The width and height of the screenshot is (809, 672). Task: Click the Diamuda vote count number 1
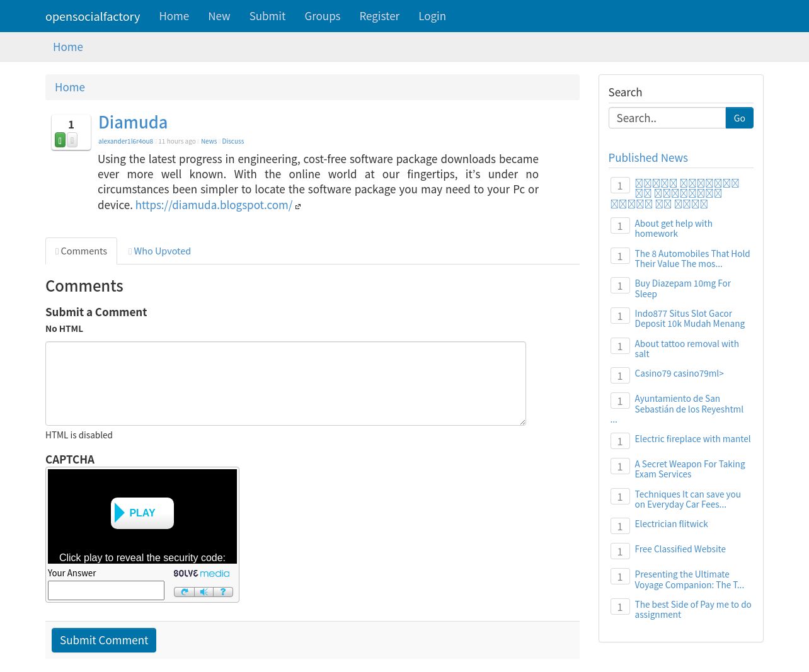tap(71, 125)
